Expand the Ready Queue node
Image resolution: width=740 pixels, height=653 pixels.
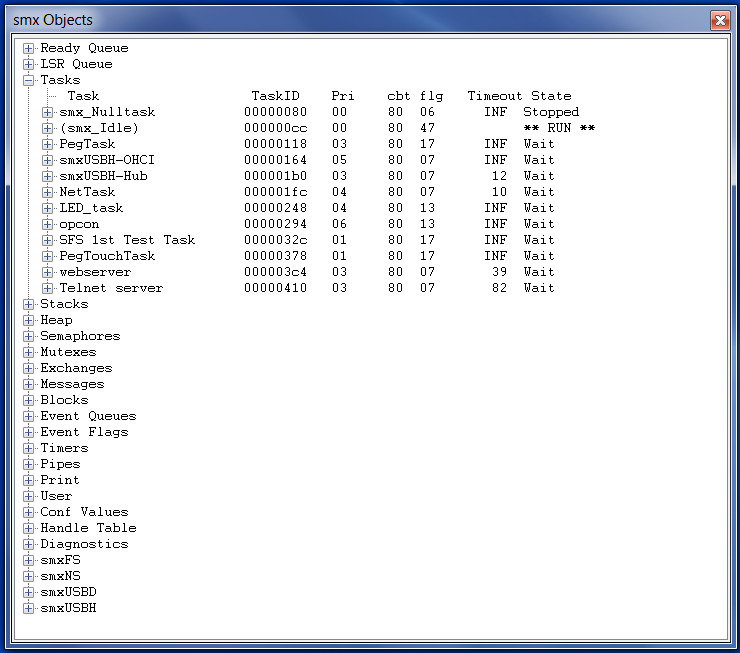tap(28, 48)
